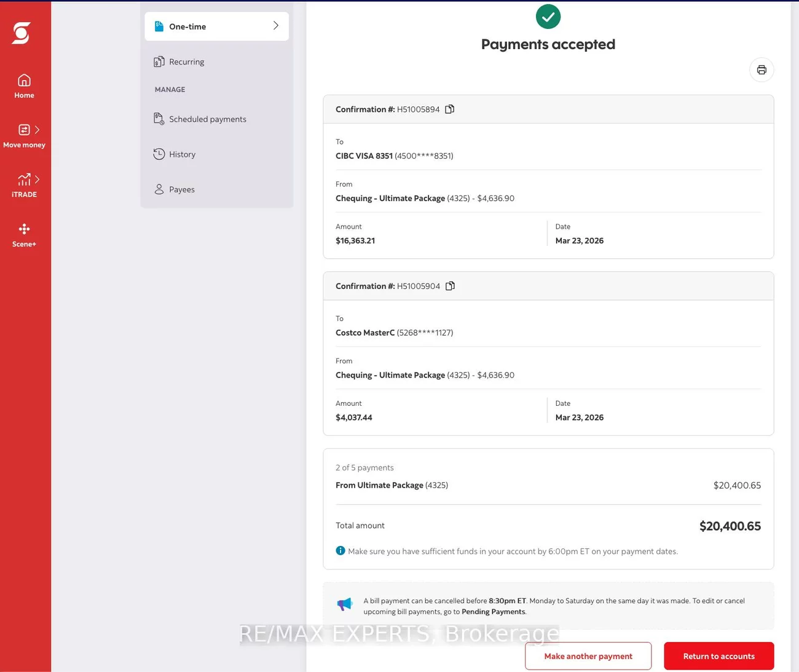The image size is (799, 672).
Task: Expand the iTRADE chevron arrow
Action: click(x=37, y=180)
